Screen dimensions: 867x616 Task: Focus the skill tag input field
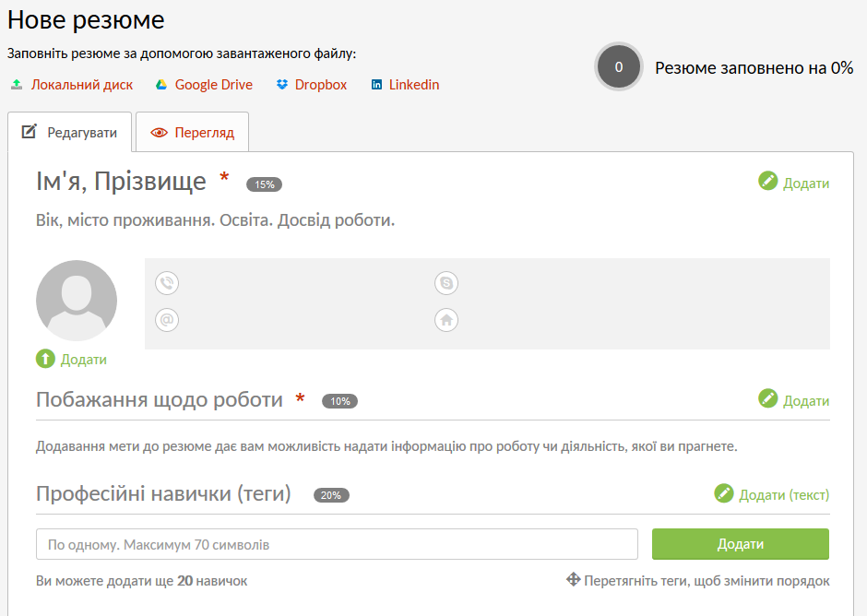[337, 544]
